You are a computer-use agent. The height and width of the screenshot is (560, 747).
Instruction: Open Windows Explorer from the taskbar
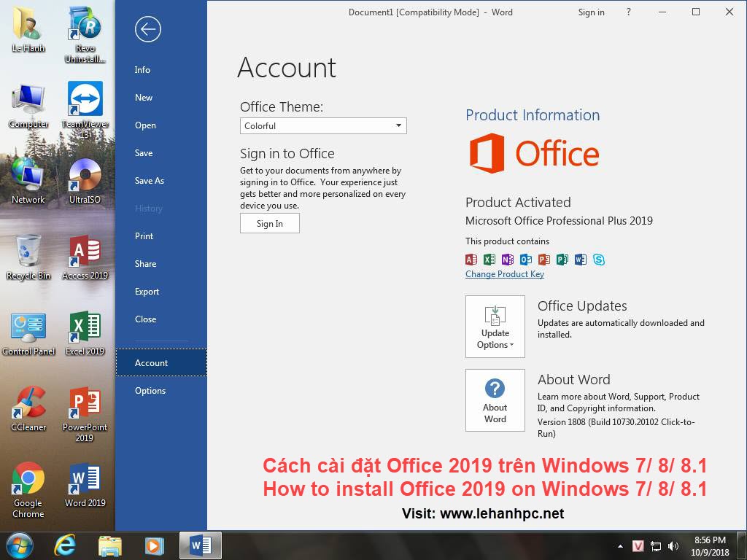pos(109,545)
